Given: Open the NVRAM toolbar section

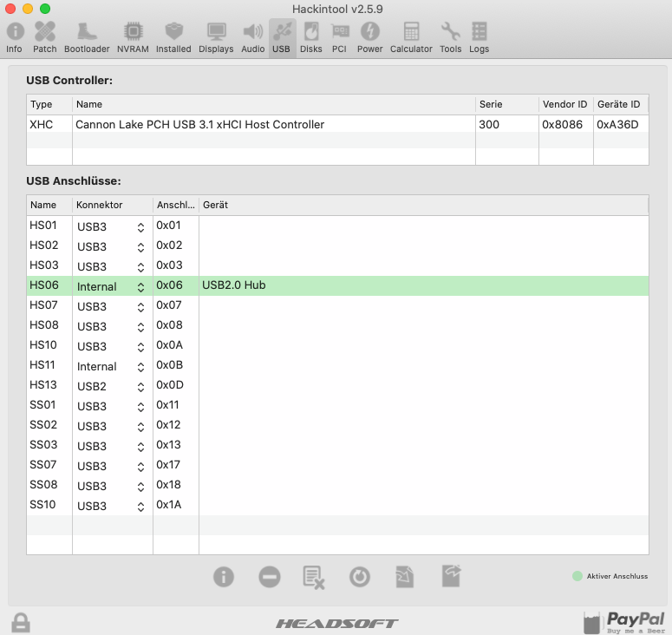Looking at the screenshot, I should 133,37.
